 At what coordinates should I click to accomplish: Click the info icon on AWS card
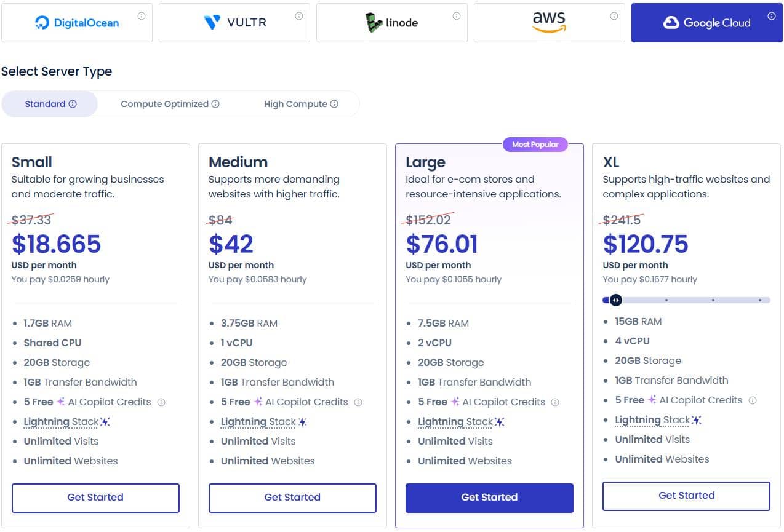614,17
